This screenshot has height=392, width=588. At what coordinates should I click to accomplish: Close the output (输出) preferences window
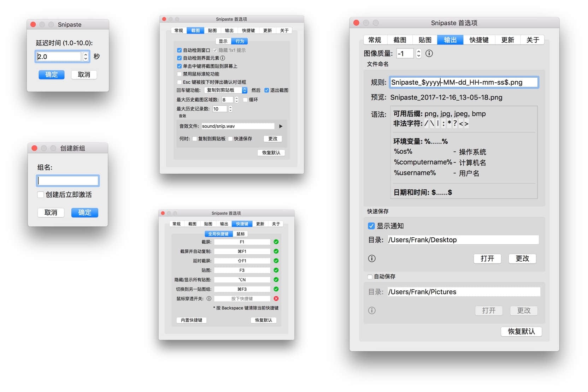[356, 23]
